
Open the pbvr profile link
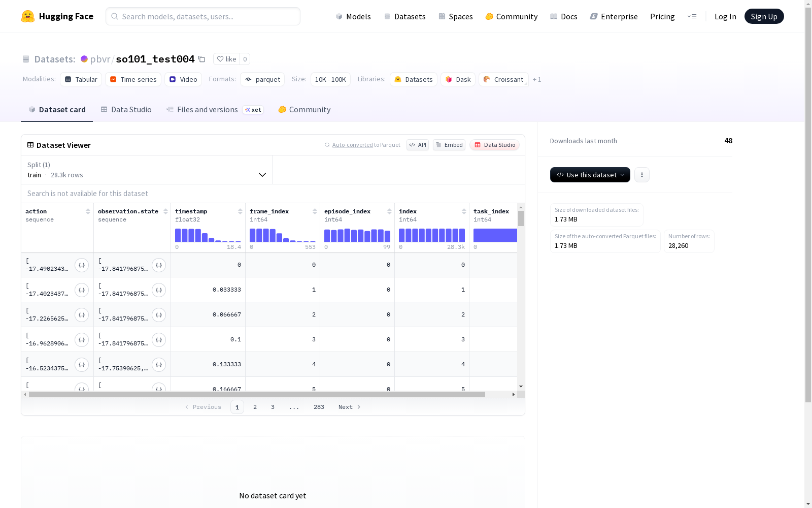(100, 59)
